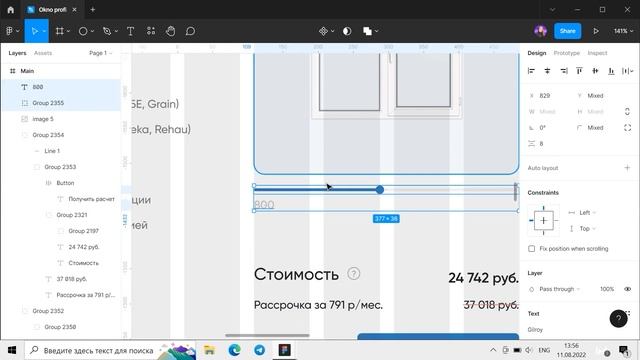Click the Boolean groups icon
640x360 pixels.
click(367, 31)
